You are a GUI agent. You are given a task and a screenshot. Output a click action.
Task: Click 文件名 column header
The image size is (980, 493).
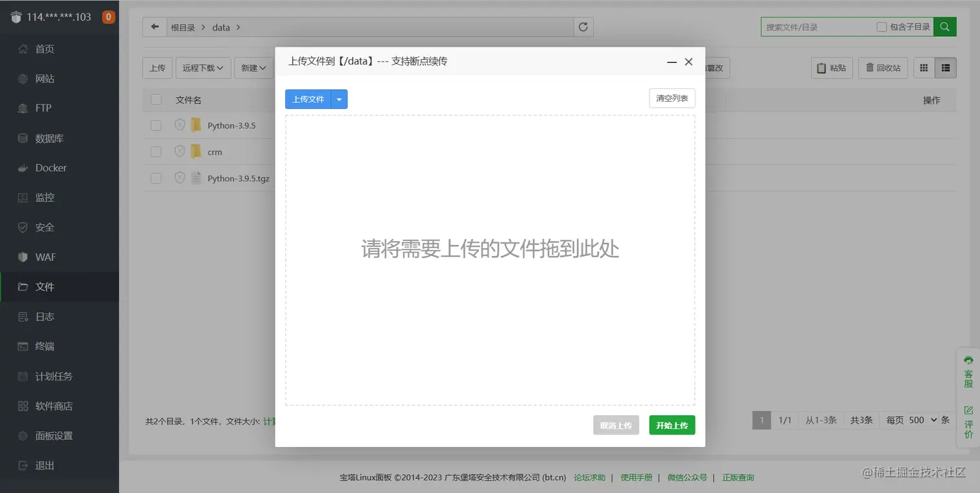pos(189,100)
